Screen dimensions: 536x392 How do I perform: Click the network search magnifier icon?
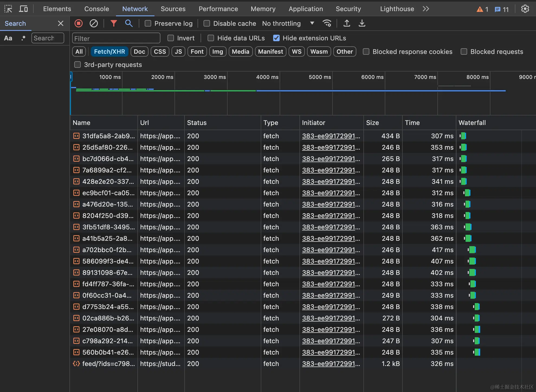click(x=129, y=23)
